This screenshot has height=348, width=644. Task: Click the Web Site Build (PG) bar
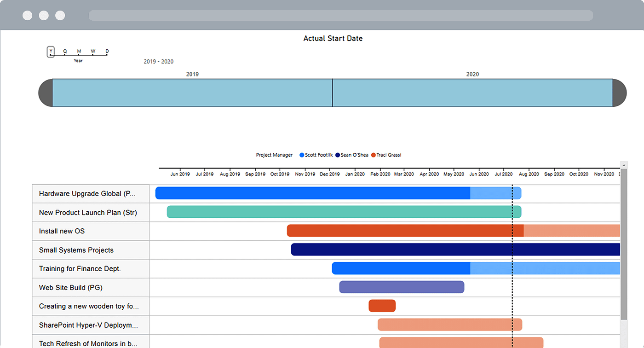(402, 287)
